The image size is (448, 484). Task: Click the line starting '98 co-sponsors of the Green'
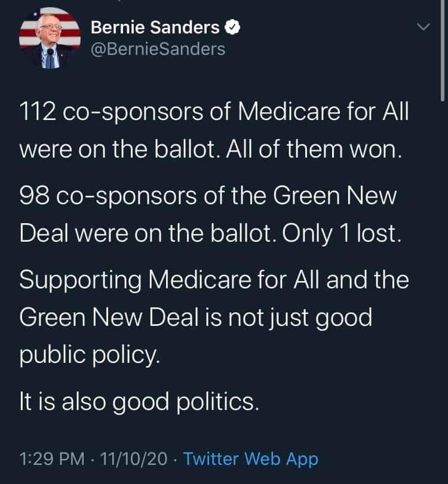(208, 197)
